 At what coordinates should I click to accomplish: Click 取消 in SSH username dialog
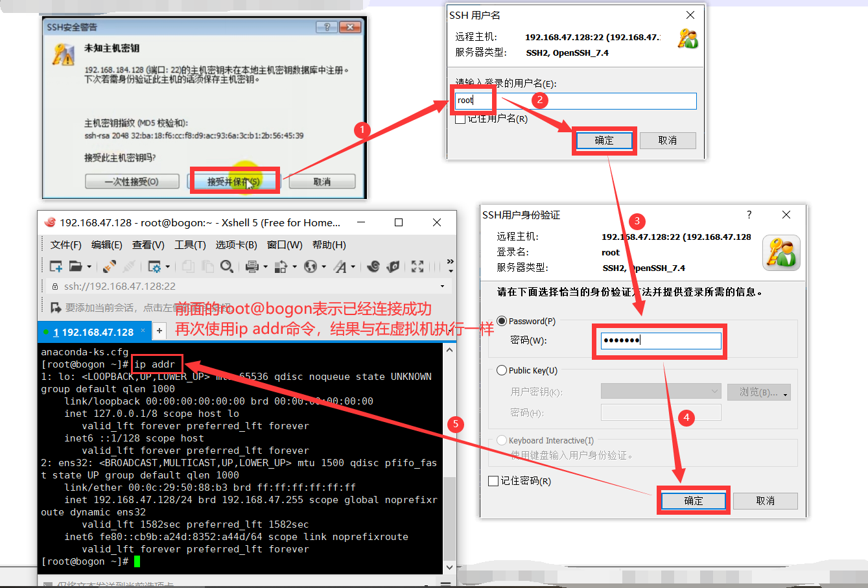(668, 140)
